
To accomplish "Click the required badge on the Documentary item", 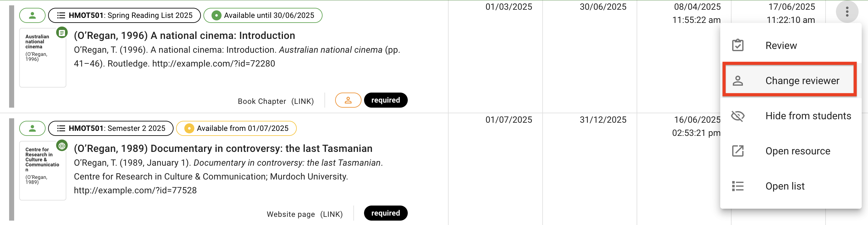I will (385, 213).
